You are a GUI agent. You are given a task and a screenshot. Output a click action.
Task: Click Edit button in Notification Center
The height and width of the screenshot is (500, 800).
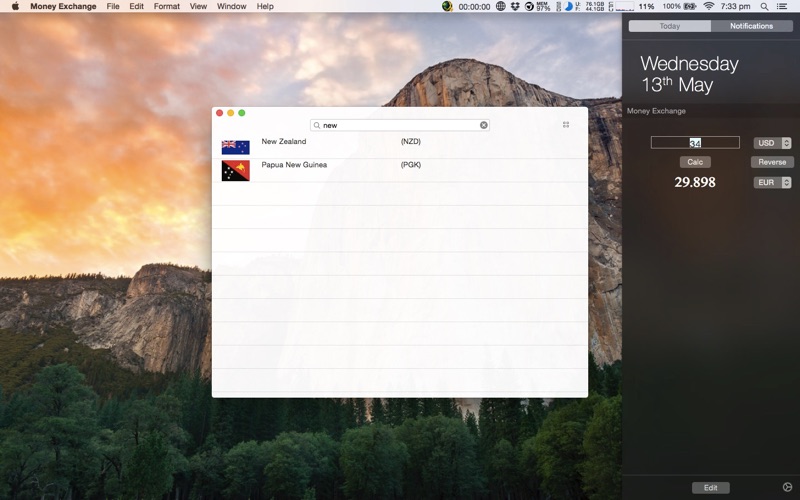coord(711,488)
